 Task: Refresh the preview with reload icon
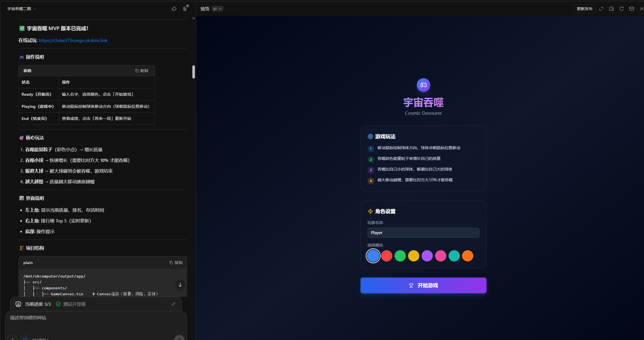click(622, 9)
